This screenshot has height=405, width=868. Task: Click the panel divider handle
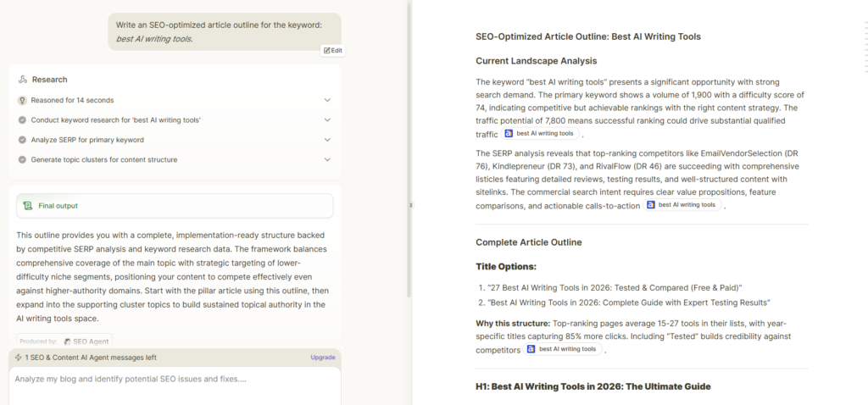click(411, 205)
